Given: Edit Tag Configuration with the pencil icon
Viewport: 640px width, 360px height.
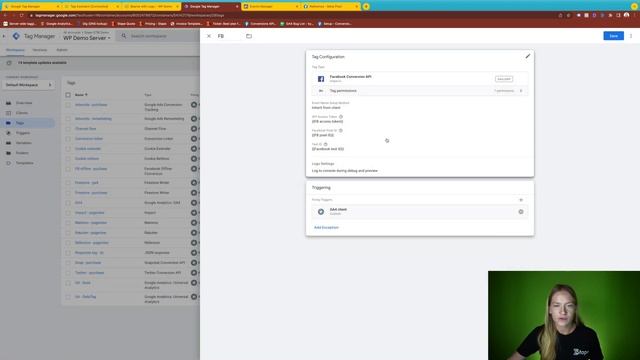Looking at the screenshot, I should point(528,56).
